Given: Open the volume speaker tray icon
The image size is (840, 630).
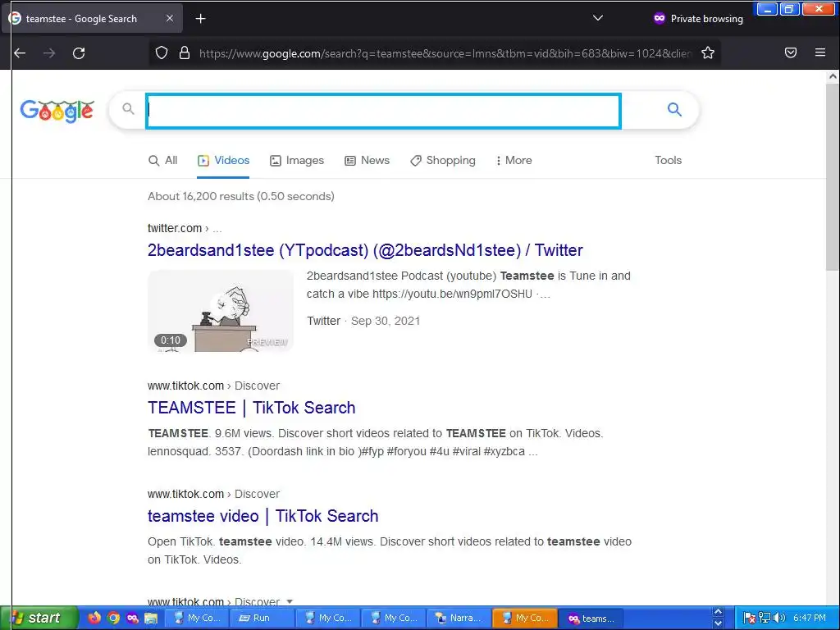Looking at the screenshot, I should pos(779,618).
